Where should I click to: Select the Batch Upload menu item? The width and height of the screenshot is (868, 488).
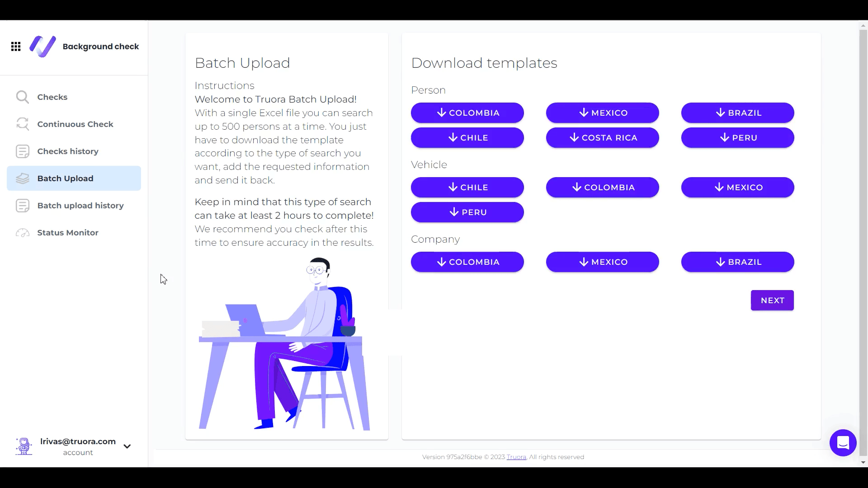[x=65, y=178]
